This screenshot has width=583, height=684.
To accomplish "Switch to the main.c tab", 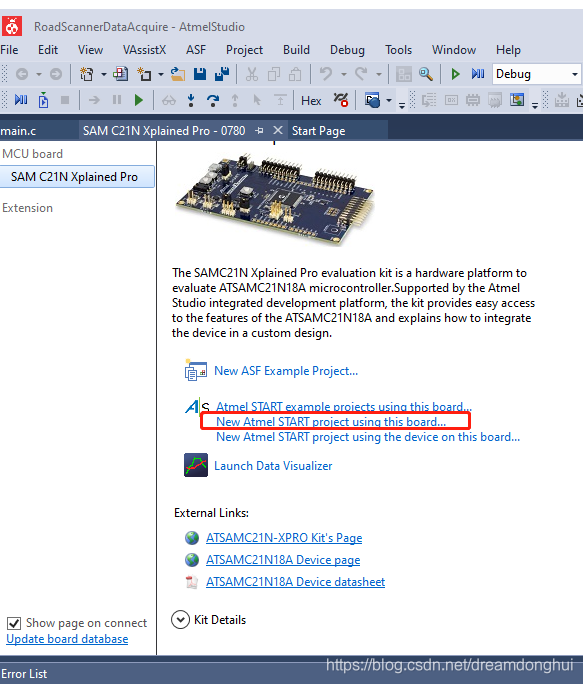I will (x=18, y=131).
